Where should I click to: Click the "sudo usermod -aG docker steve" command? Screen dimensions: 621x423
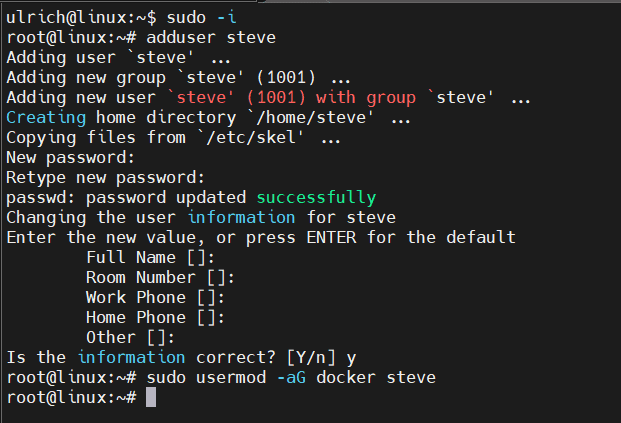click(x=291, y=377)
